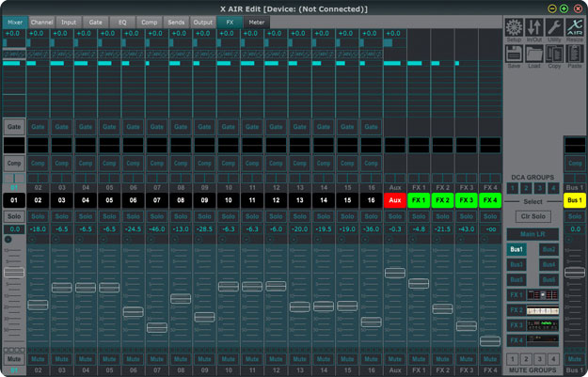Mute channel 02
588x377 pixels.
(x=38, y=359)
